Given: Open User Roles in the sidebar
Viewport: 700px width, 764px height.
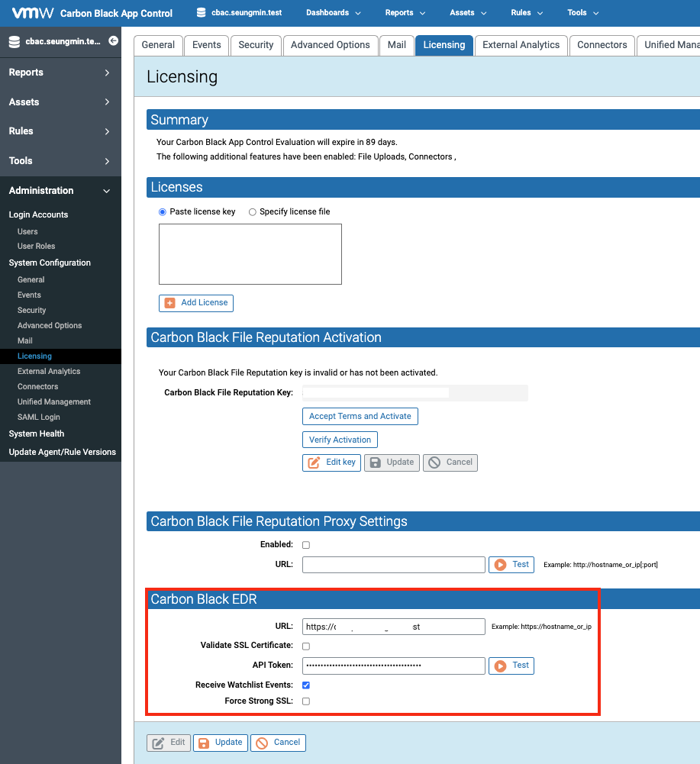Looking at the screenshot, I should point(36,247).
